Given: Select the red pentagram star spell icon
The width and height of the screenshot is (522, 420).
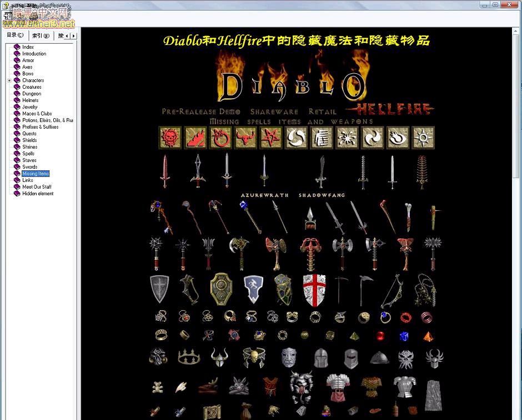Looking at the screenshot, I should [x=270, y=138].
